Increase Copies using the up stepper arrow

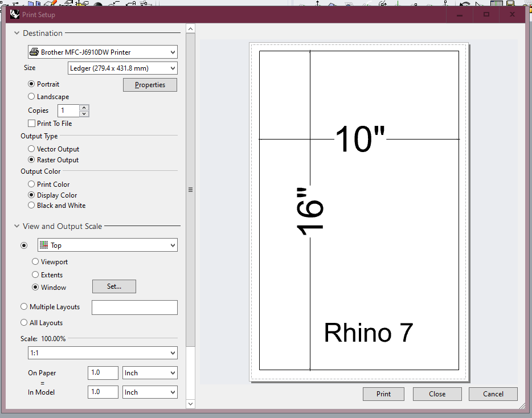(84, 107)
